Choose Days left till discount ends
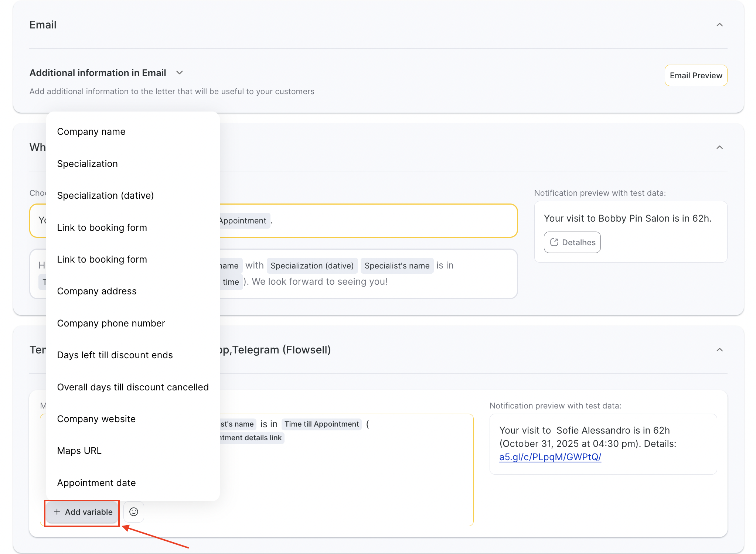Image resolution: width=756 pixels, height=554 pixels. [115, 355]
